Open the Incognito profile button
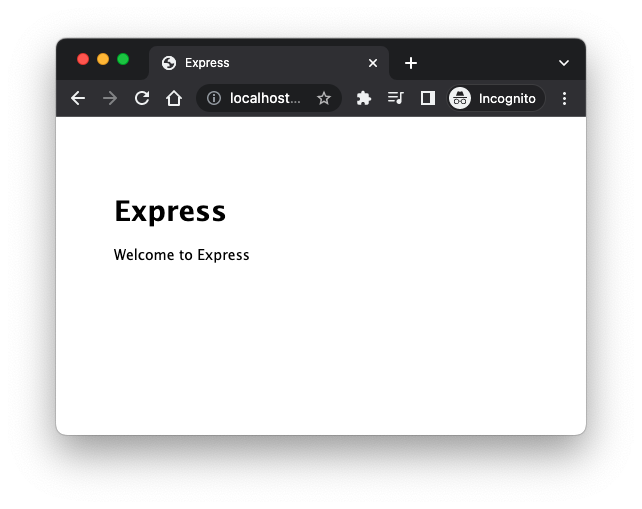 click(x=495, y=98)
